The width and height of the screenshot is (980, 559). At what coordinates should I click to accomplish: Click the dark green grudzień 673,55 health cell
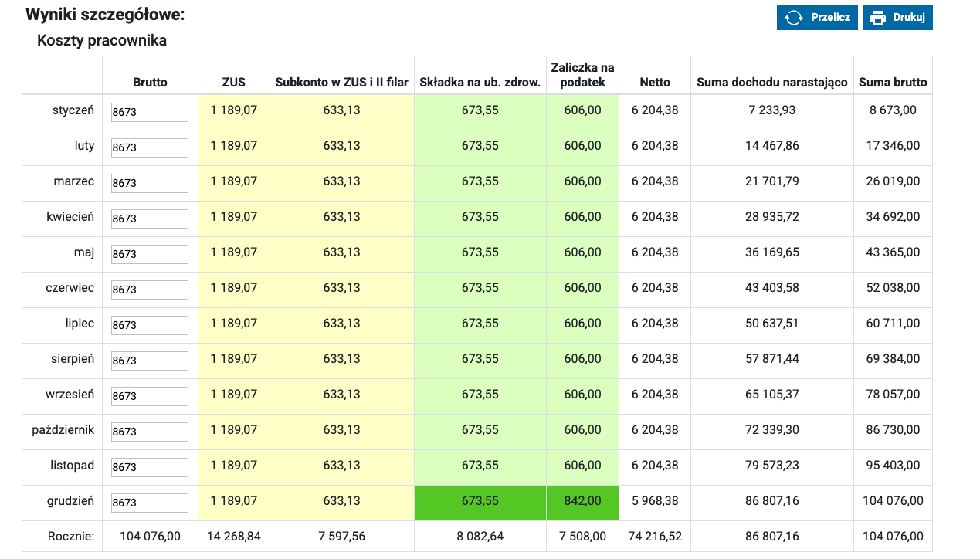click(x=480, y=502)
